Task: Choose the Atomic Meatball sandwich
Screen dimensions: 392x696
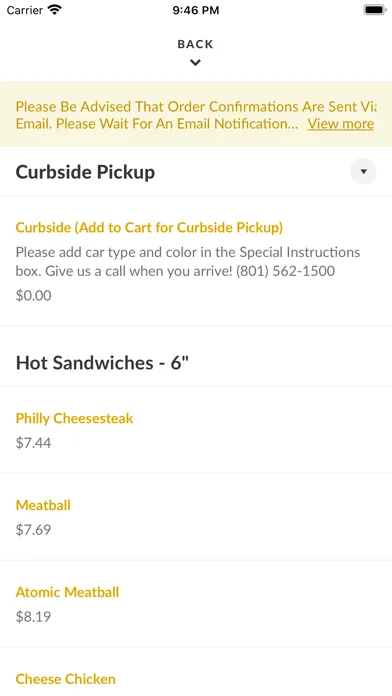Action: tap(196, 604)
